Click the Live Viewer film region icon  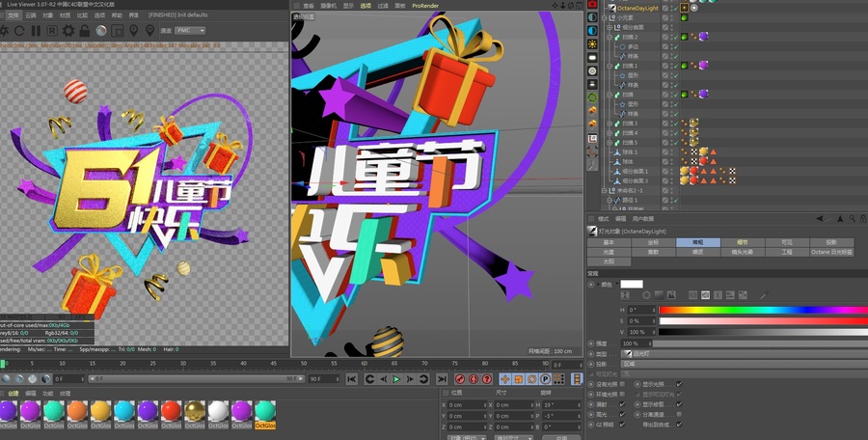(x=117, y=31)
